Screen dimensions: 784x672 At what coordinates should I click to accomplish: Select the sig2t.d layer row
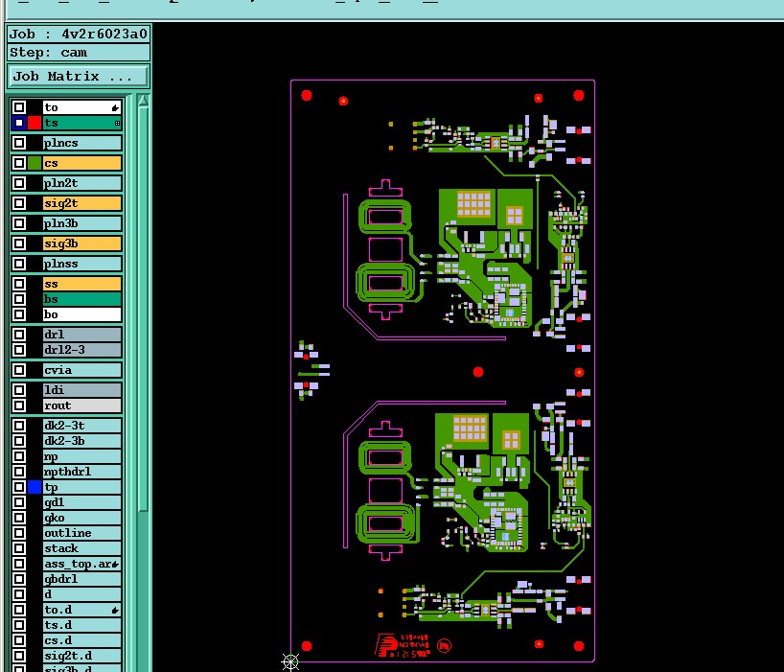82,656
